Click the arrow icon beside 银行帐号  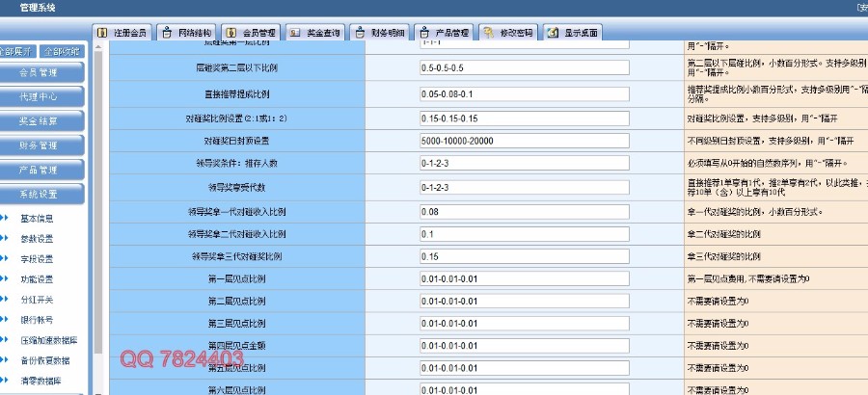tap(5, 319)
